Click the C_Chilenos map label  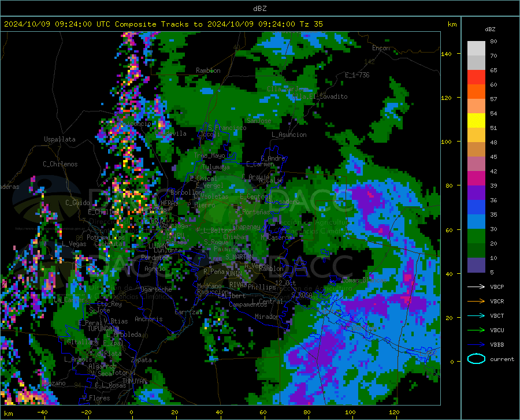pyautogui.click(x=60, y=164)
